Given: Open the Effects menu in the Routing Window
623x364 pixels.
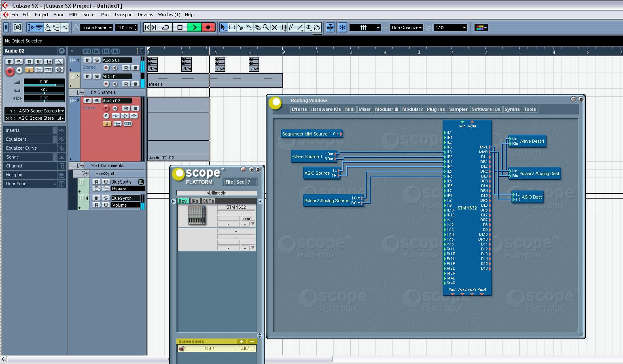Looking at the screenshot, I should tap(299, 109).
